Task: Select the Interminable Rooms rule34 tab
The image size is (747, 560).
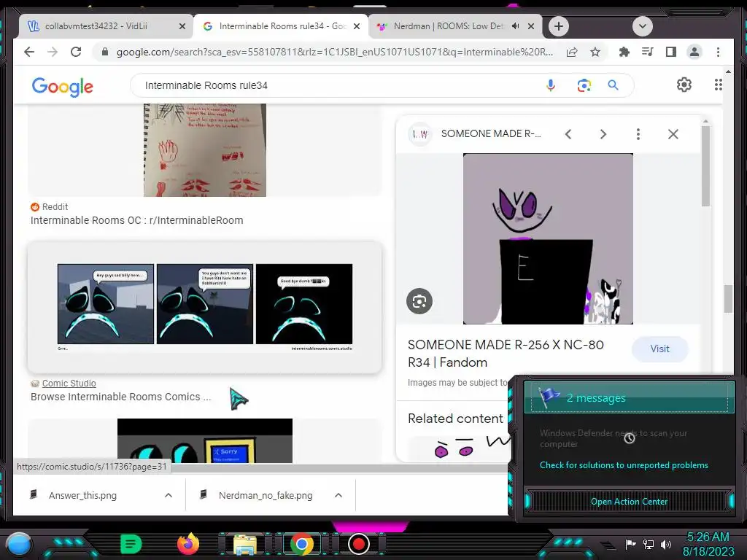Action: 280,26
